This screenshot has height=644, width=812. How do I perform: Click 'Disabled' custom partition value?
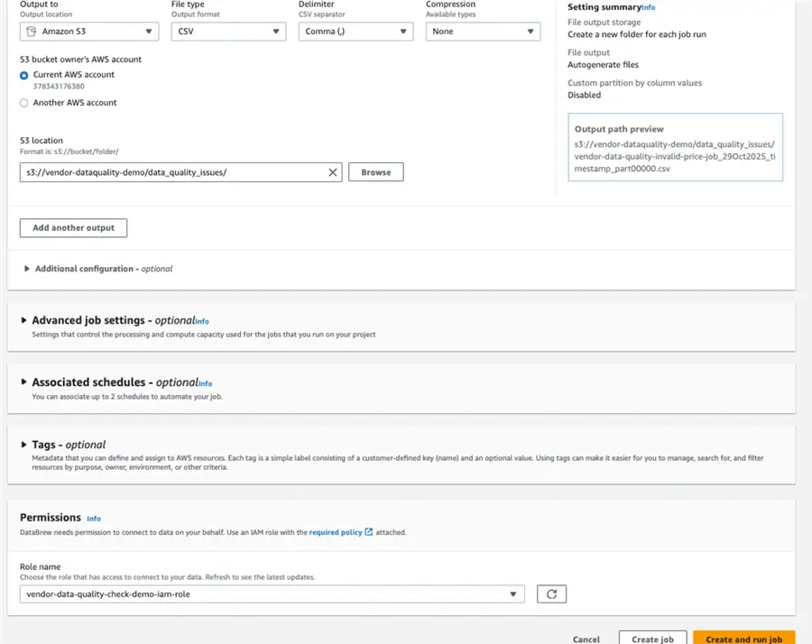click(x=584, y=95)
